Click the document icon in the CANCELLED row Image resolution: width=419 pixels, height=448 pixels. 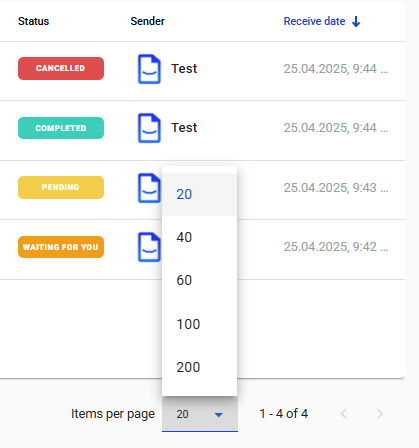click(149, 69)
